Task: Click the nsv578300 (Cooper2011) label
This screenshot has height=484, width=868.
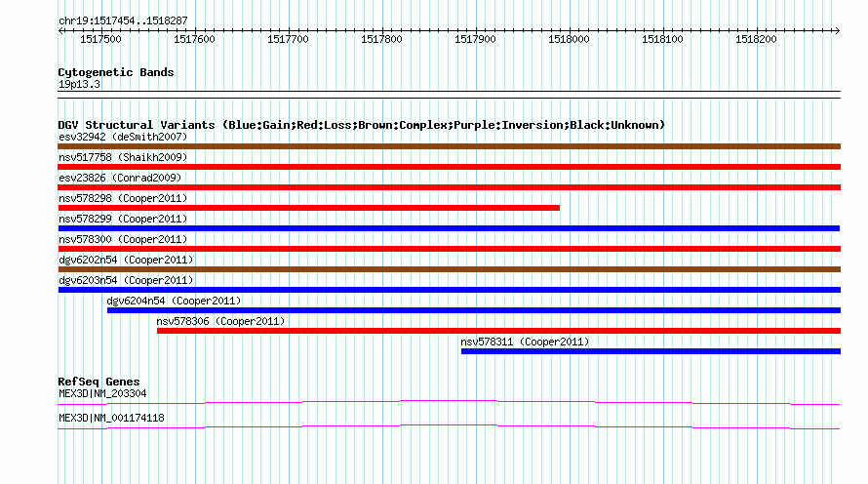Action: click(x=123, y=239)
